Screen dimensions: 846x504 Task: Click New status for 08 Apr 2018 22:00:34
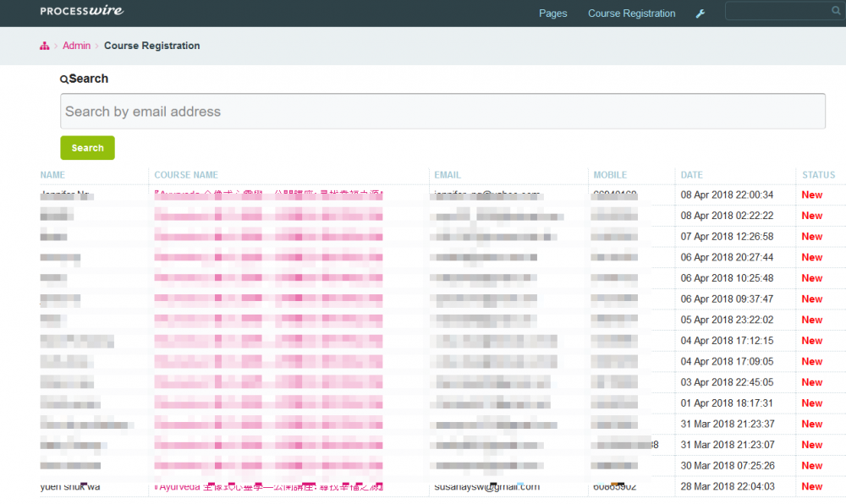coord(811,194)
